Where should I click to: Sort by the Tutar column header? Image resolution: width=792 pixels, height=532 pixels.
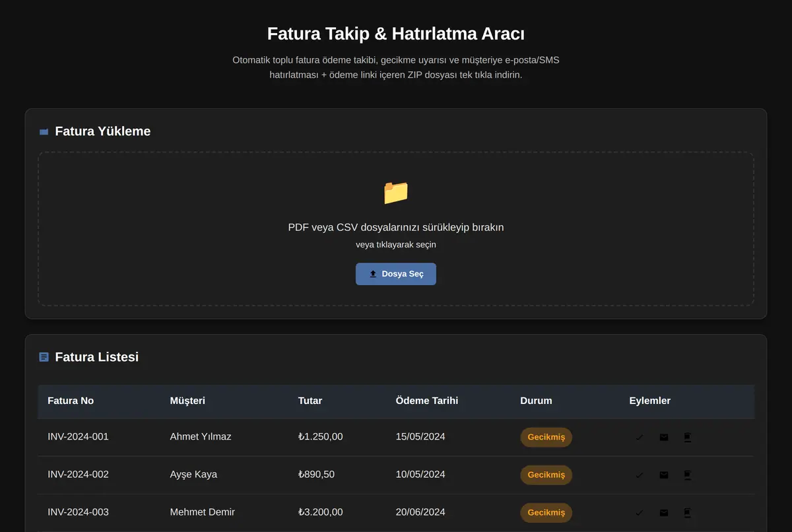tap(310, 401)
